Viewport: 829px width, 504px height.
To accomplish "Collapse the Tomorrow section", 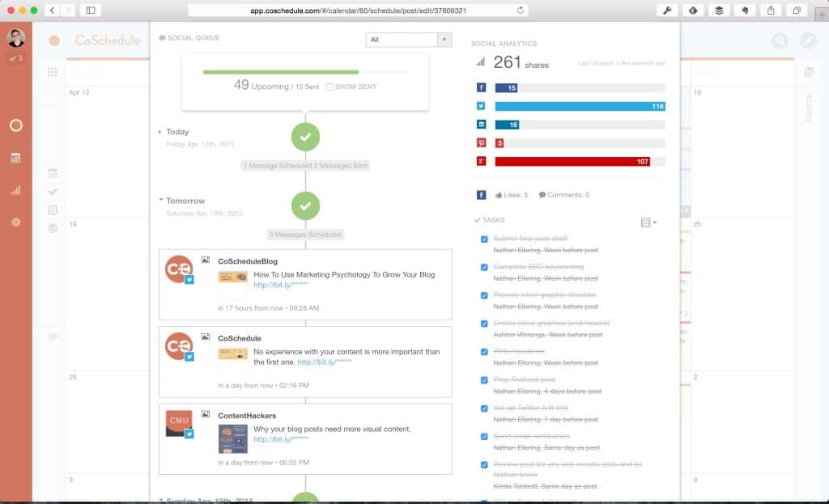I will [x=160, y=201].
